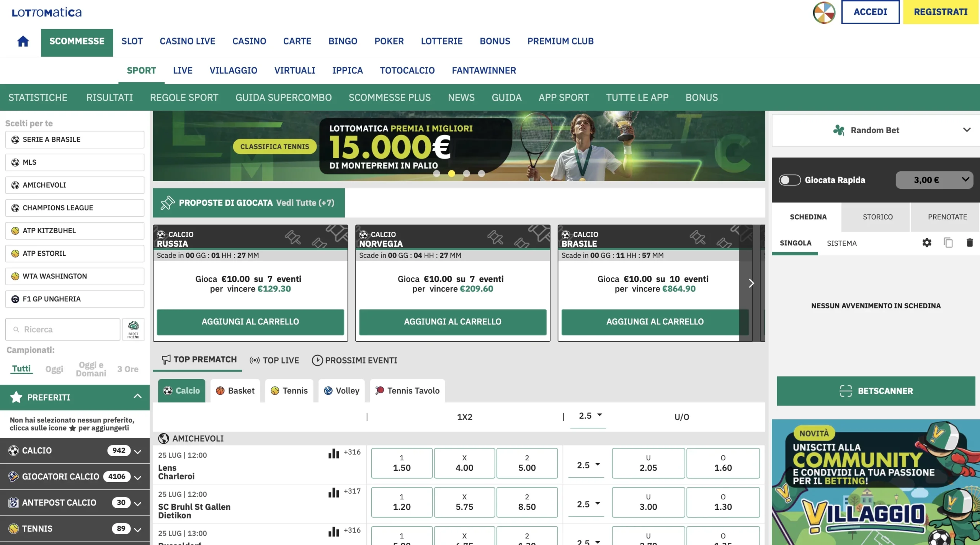Screen dimensions: 980x545
Task: Select the first banner carousel dot
Action: (x=436, y=173)
